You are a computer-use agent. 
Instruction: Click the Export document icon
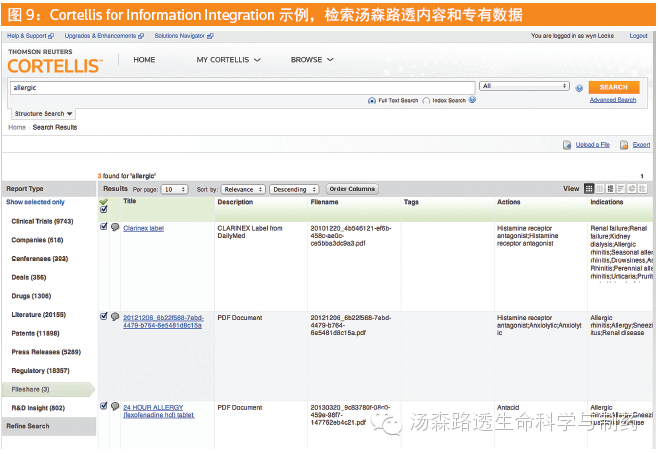(x=624, y=145)
